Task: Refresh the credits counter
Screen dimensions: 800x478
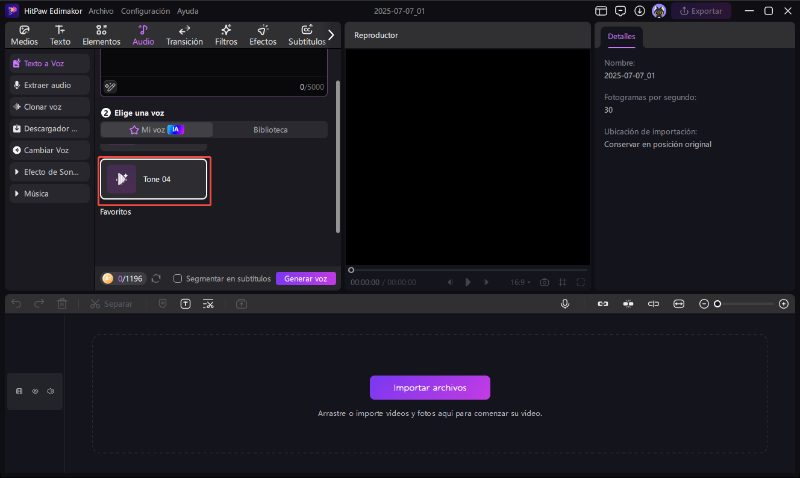Action: tap(156, 279)
